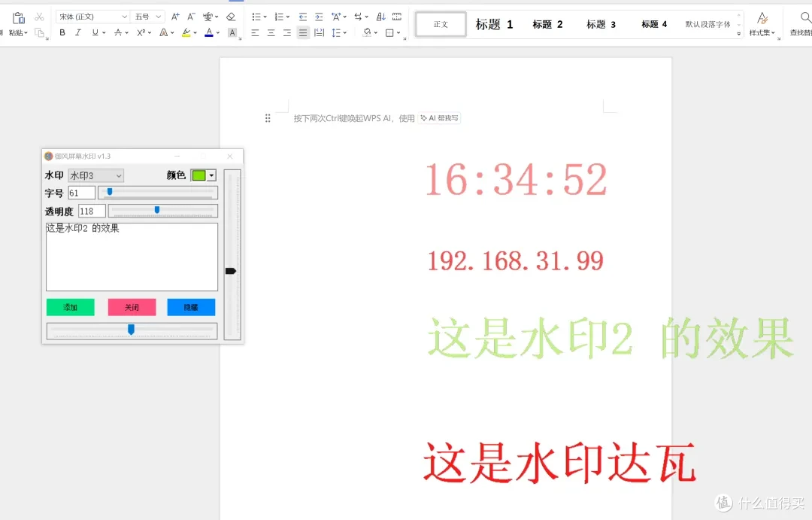Click the line spacing icon

pos(336,32)
